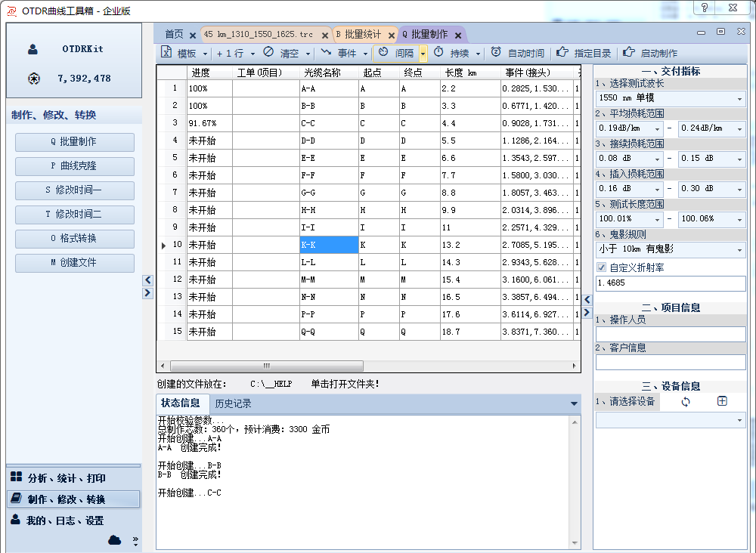The width and height of the screenshot is (756, 553).
Task: Click the table's horizontal scrollbar thumb
Action: point(265,366)
